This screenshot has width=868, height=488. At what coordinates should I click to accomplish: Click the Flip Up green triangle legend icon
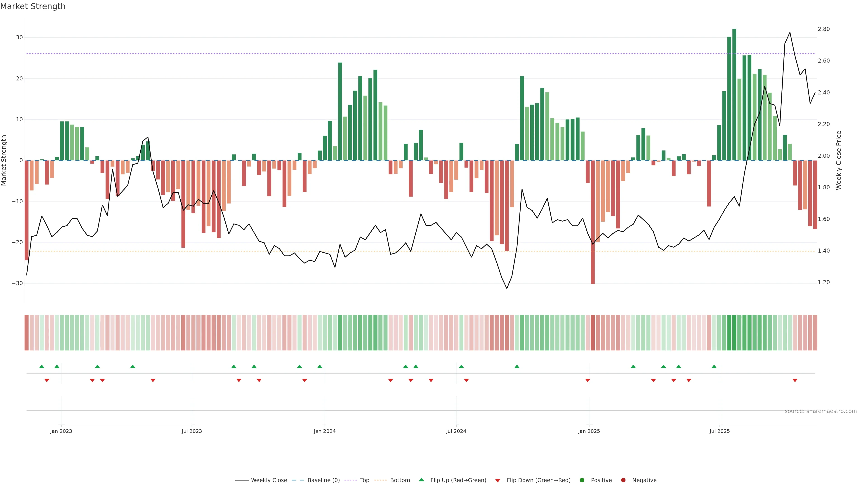[421, 480]
